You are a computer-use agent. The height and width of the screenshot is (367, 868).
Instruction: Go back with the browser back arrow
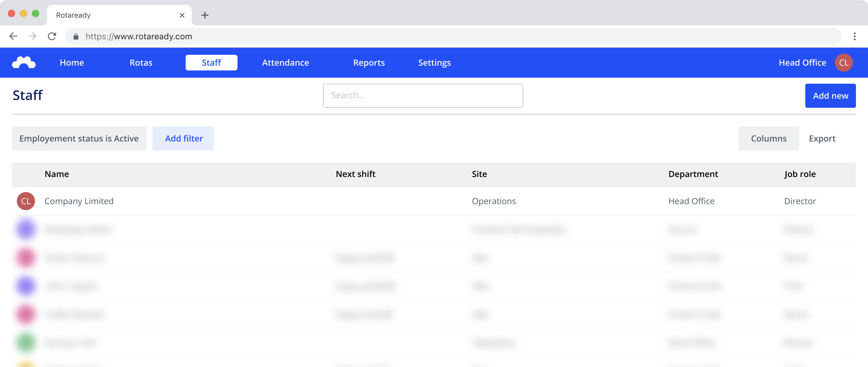coord(14,36)
